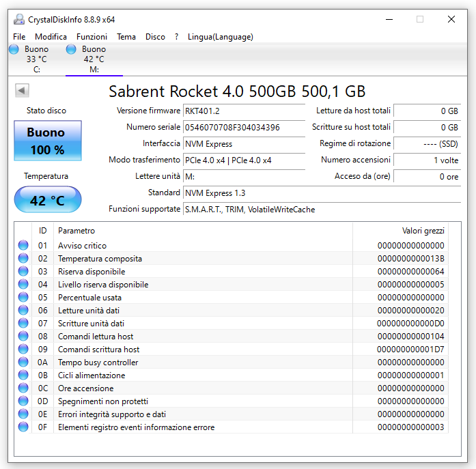Open the Modifica menu
Screen dimensions: 476x469
tap(51, 37)
